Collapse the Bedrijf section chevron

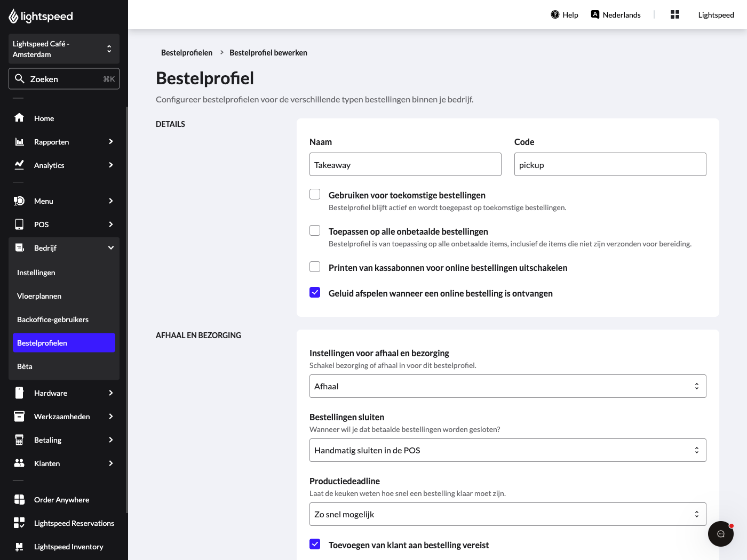pos(111,247)
